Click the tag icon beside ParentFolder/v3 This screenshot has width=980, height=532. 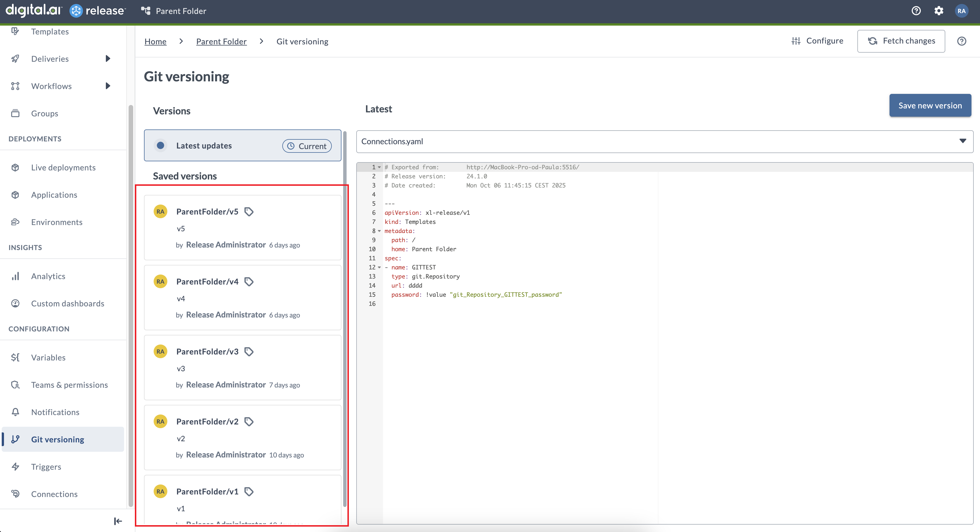tap(249, 352)
